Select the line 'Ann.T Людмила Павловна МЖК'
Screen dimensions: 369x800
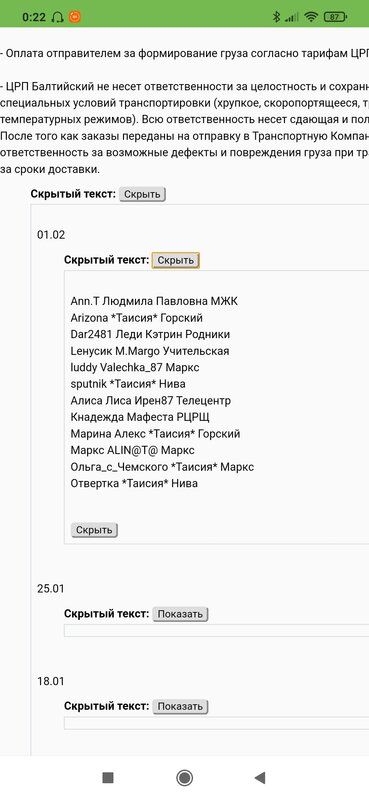click(154, 301)
